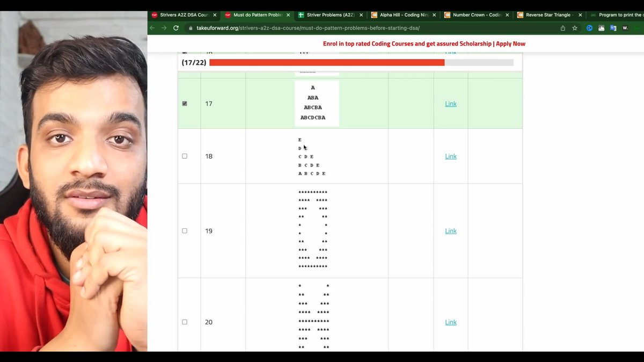Image resolution: width=644 pixels, height=362 pixels.
Task: Click the site lock icon
Action: [191, 28]
